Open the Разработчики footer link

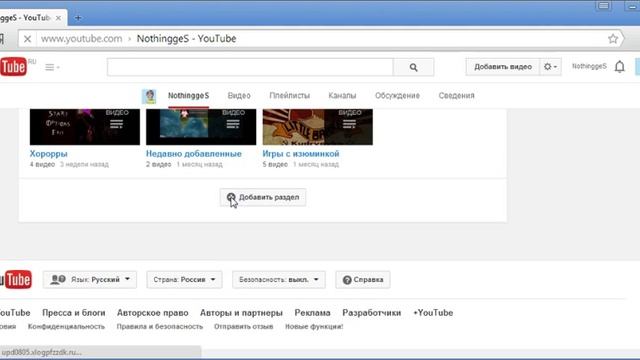pos(372,313)
